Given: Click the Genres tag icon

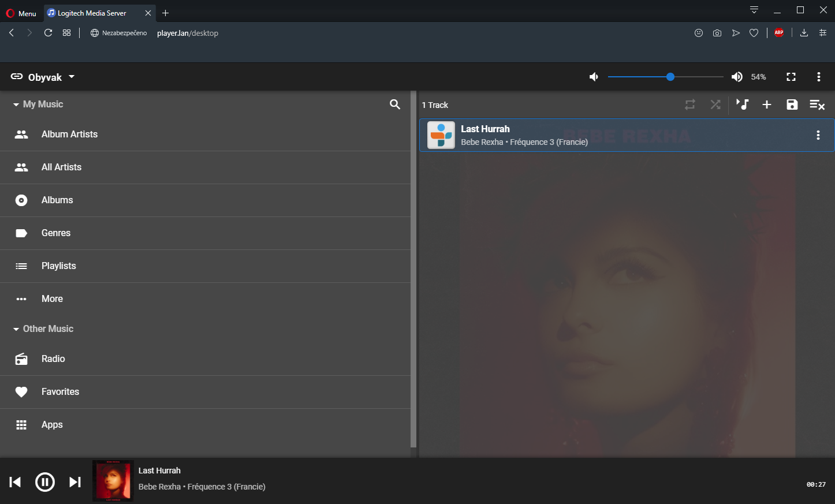Looking at the screenshot, I should [x=21, y=233].
